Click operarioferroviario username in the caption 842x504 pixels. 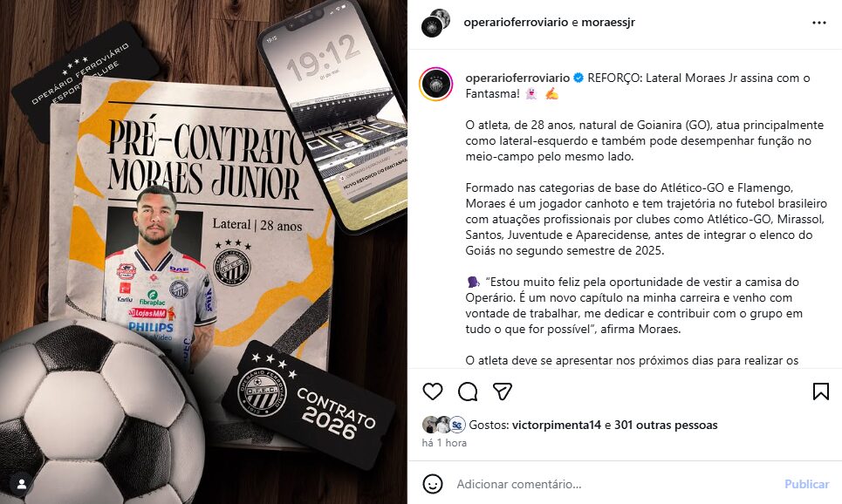coord(517,78)
